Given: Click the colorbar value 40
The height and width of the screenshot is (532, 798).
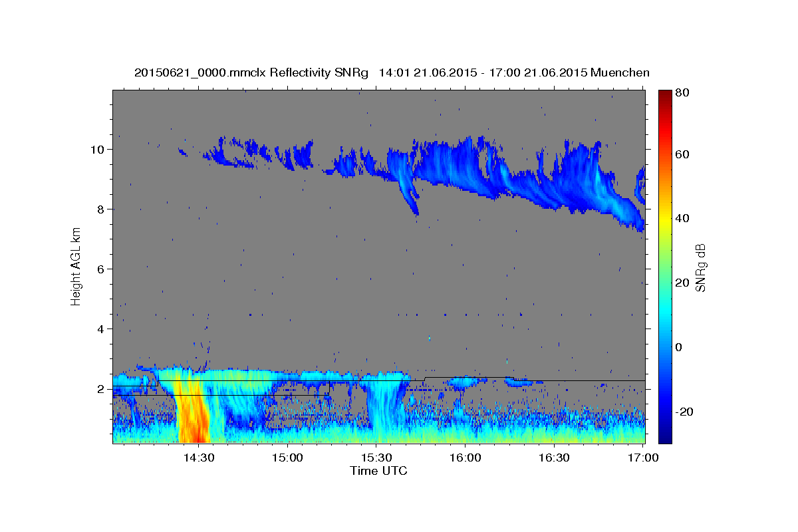Looking at the screenshot, I should (x=683, y=218).
